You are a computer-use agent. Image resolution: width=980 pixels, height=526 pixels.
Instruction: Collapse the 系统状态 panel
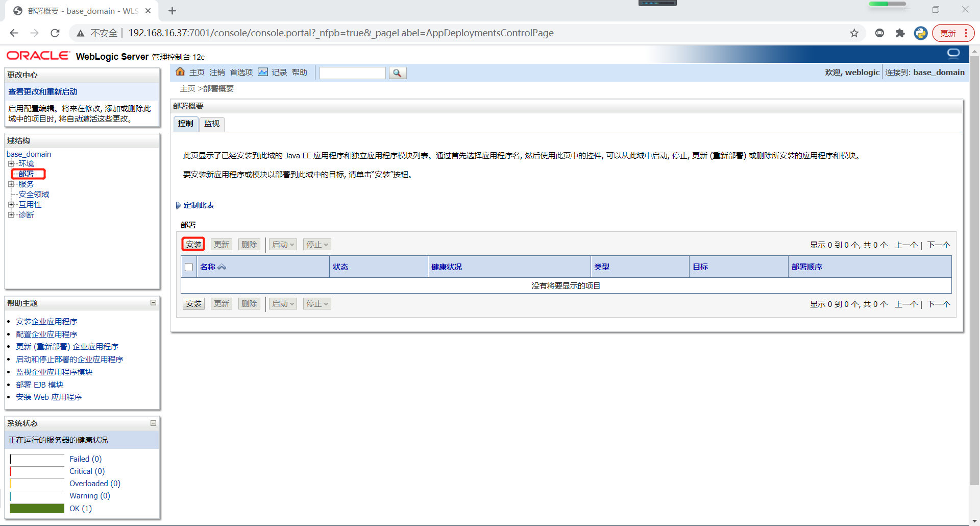click(153, 423)
